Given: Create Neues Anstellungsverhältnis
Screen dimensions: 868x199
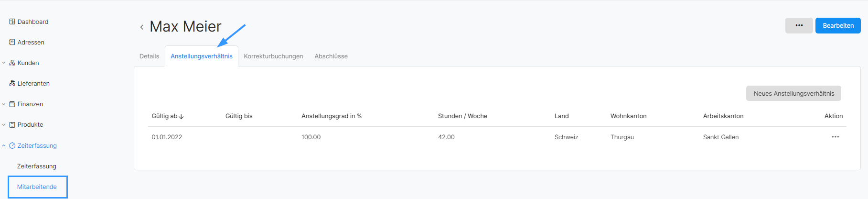Looking at the screenshot, I should (x=793, y=93).
